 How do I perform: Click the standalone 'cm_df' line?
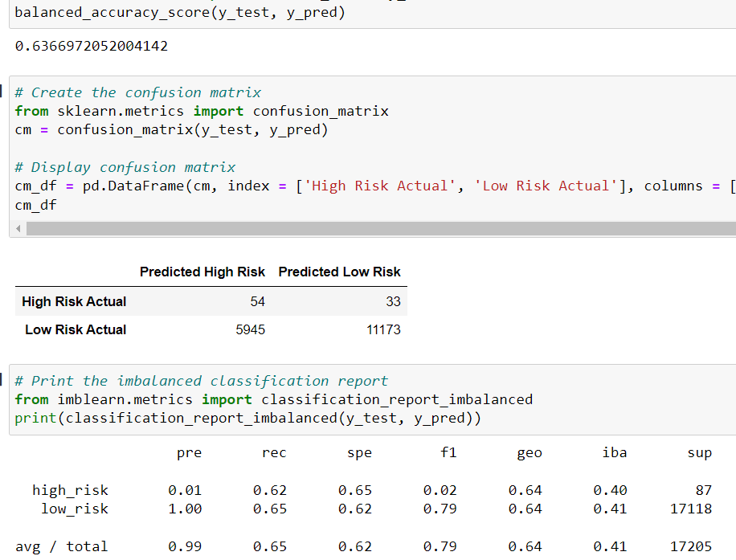[x=35, y=205]
